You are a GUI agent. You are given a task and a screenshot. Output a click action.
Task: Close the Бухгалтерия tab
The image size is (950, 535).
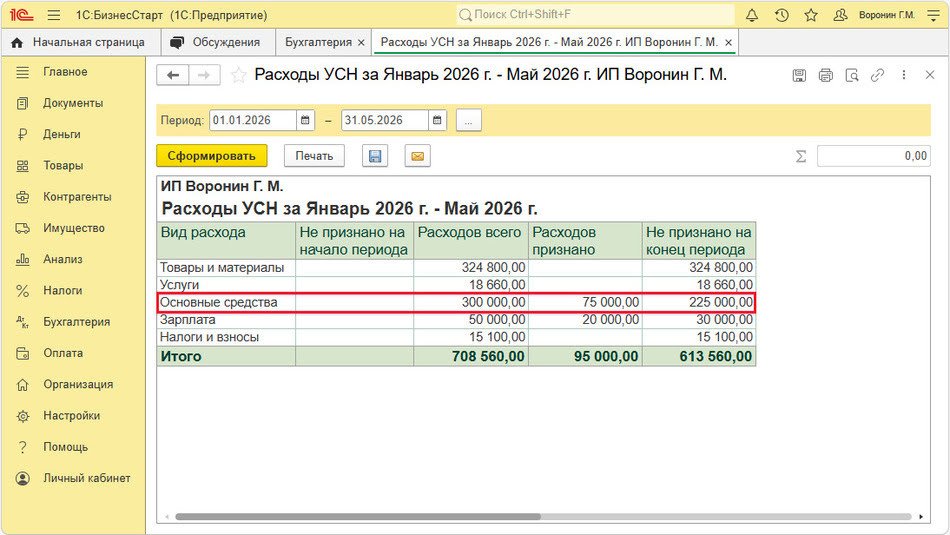pyautogui.click(x=361, y=42)
